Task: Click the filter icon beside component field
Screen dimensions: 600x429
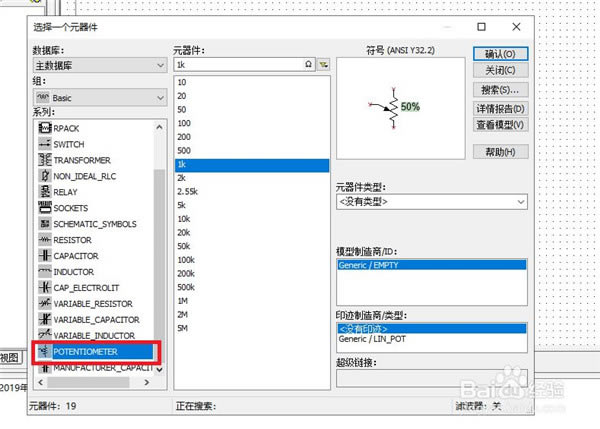Action: (x=324, y=64)
